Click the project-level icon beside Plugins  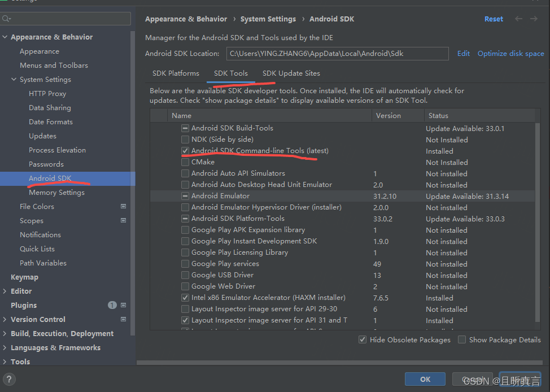[x=124, y=306]
